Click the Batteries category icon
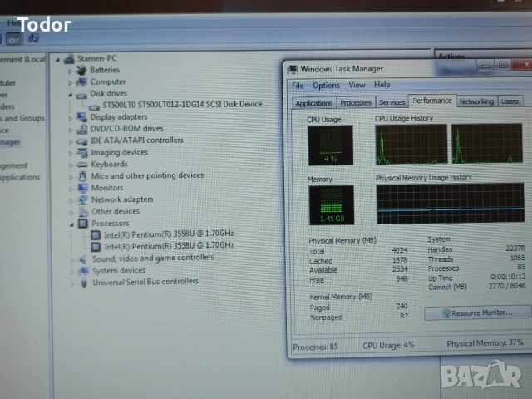 click(81, 71)
